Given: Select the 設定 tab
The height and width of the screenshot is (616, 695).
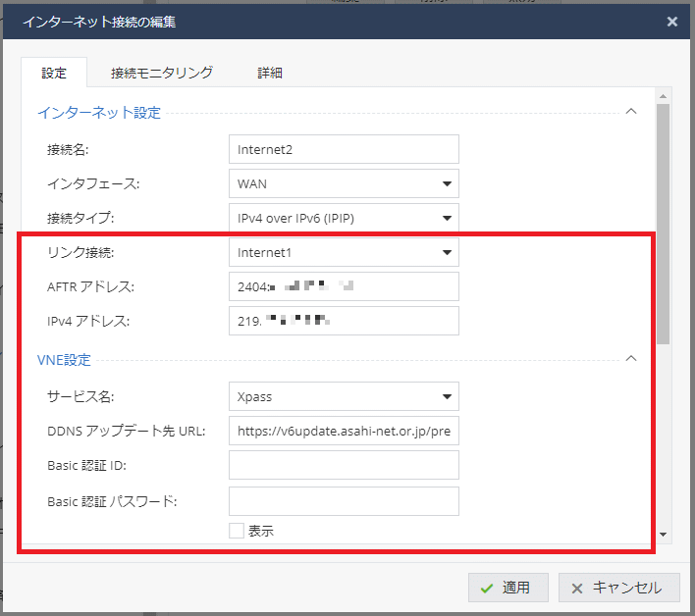Looking at the screenshot, I should point(54,73).
